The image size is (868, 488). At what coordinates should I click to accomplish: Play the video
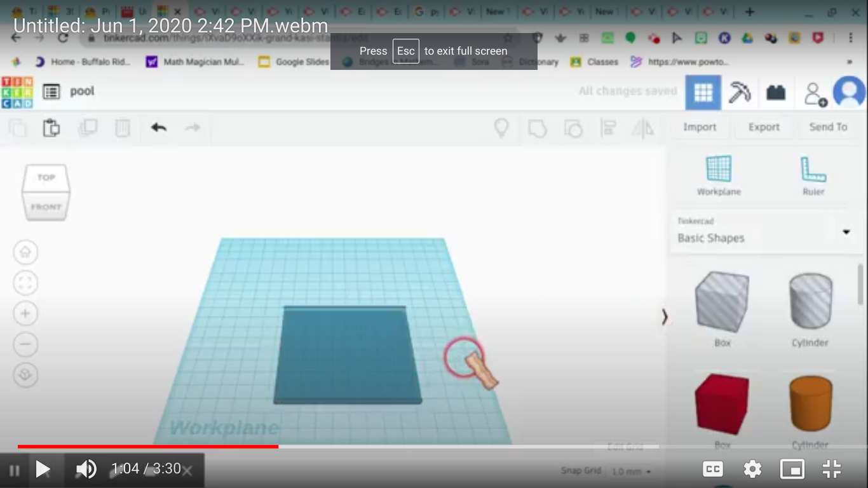coord(43,469)
